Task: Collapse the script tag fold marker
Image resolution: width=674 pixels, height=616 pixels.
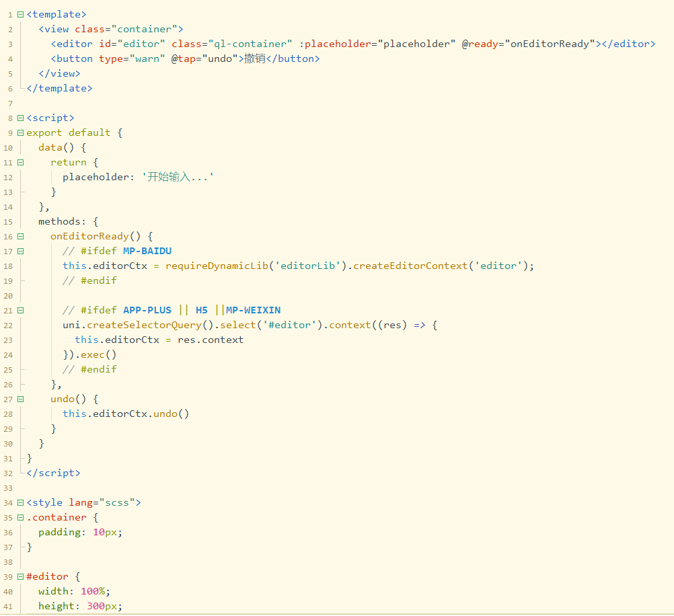Action: point(20,118)
